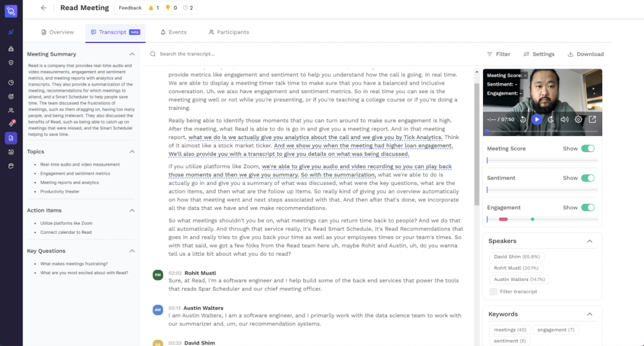Rewind the video using the replay icon
This screenshot has width=644, height=346.
click(x=523, y=119)
